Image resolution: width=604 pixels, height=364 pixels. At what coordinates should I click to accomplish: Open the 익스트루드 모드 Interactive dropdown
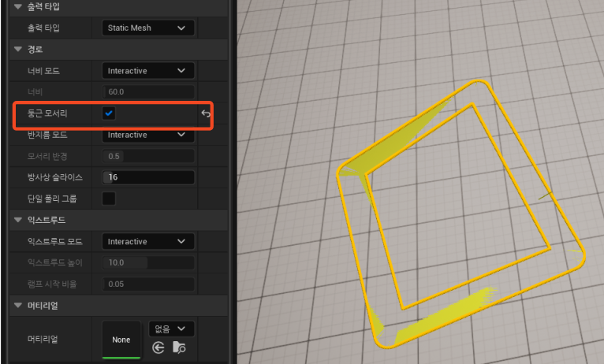coord(148,242)
